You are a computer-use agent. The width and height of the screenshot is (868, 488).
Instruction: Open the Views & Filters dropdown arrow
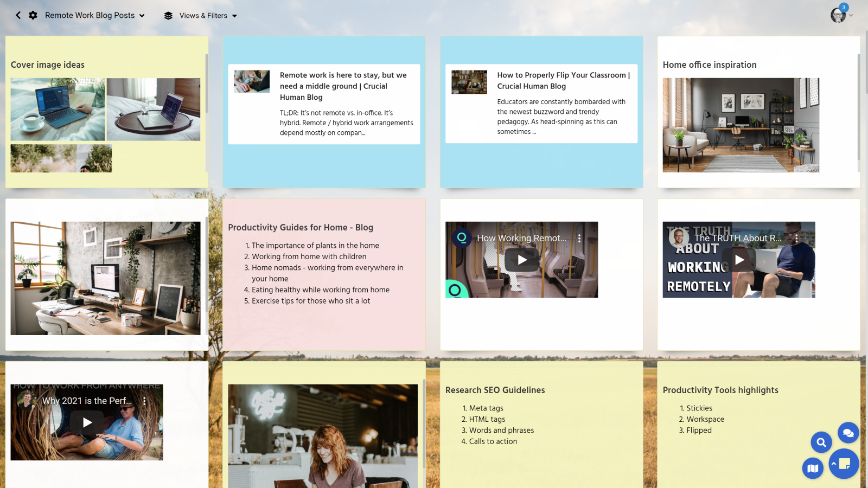[234, 16]
